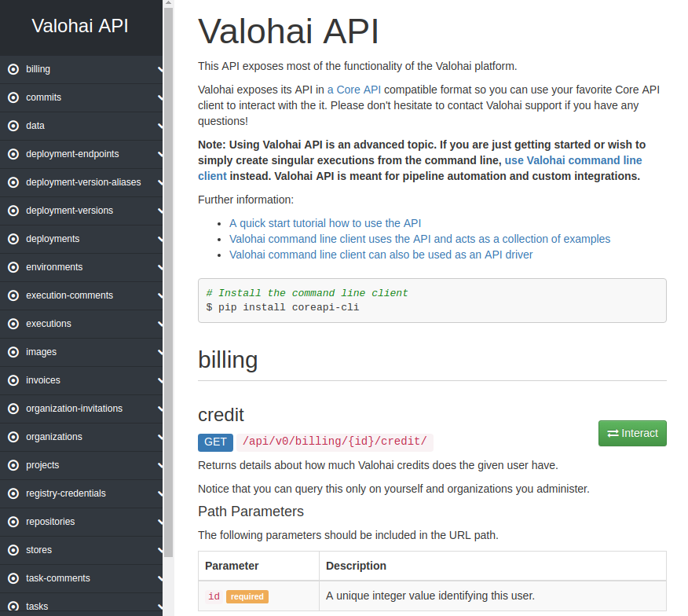Screen dimensions: 688x616
Task: Open the 'a Core API' link
Action: [354, 90]
